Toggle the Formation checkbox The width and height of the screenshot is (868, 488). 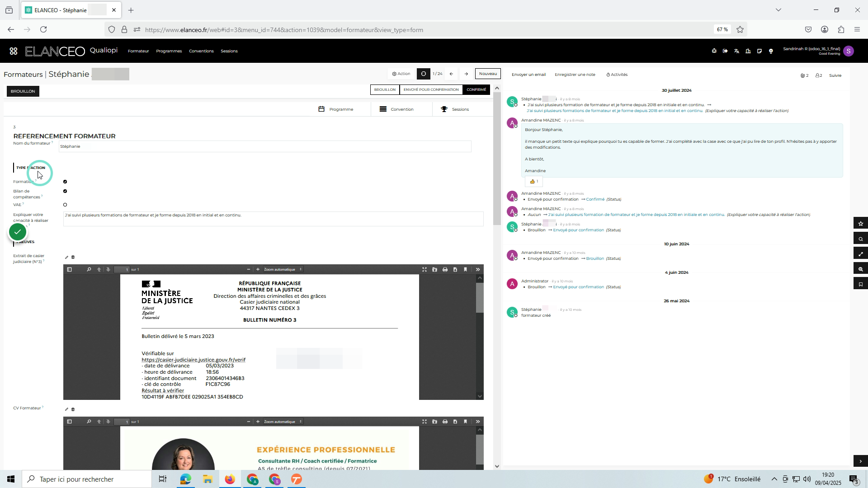[x=65, y=182]
